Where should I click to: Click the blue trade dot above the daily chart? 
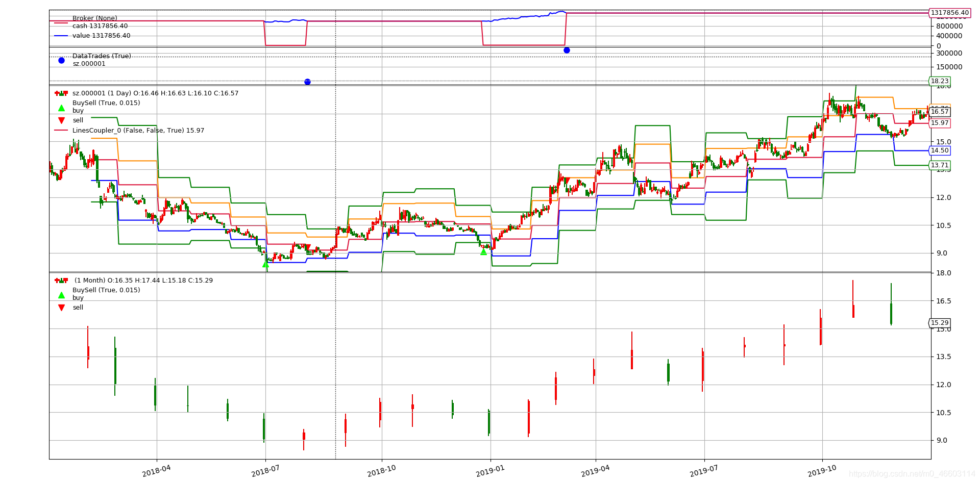click(x=566, y=50)
